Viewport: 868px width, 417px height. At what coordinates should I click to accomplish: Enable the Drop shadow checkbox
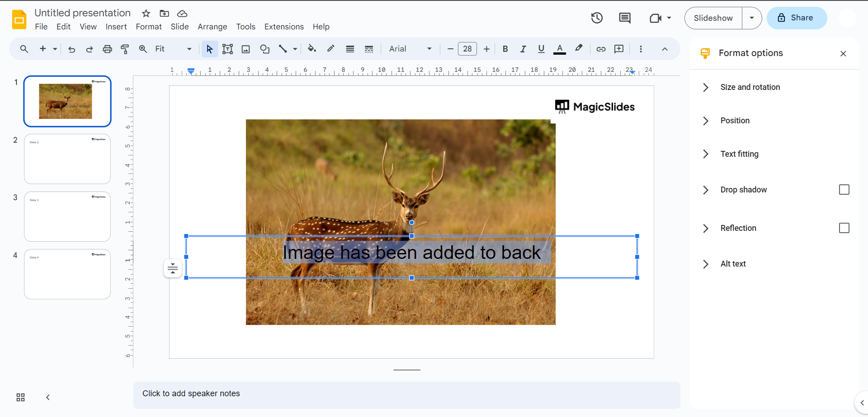point(844,190)
